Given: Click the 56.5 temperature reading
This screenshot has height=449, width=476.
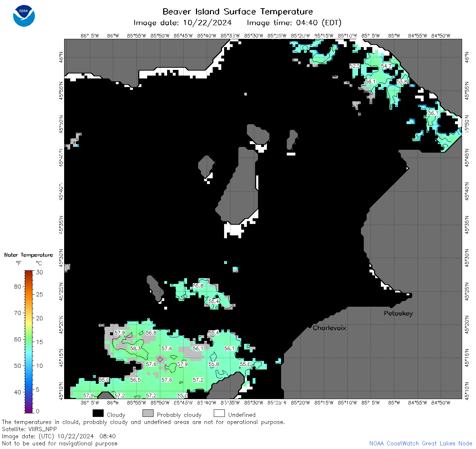Looking at the screenshot, I should coord(135,380).
